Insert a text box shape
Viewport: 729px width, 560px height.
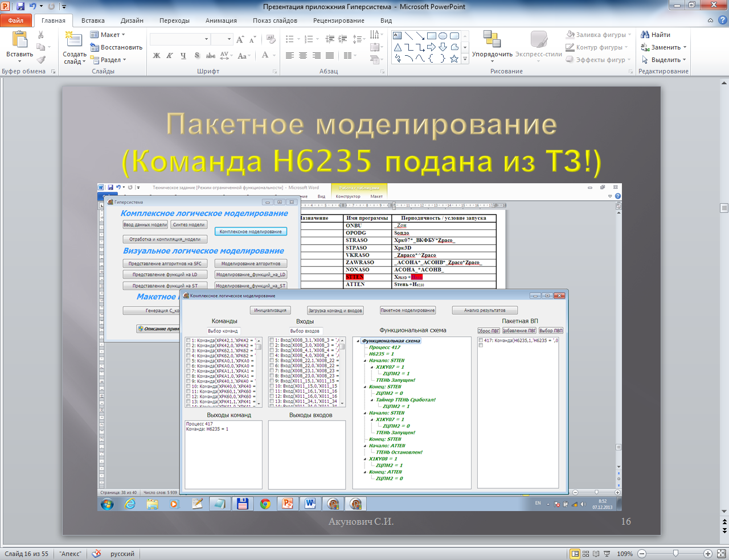[398, 35]
